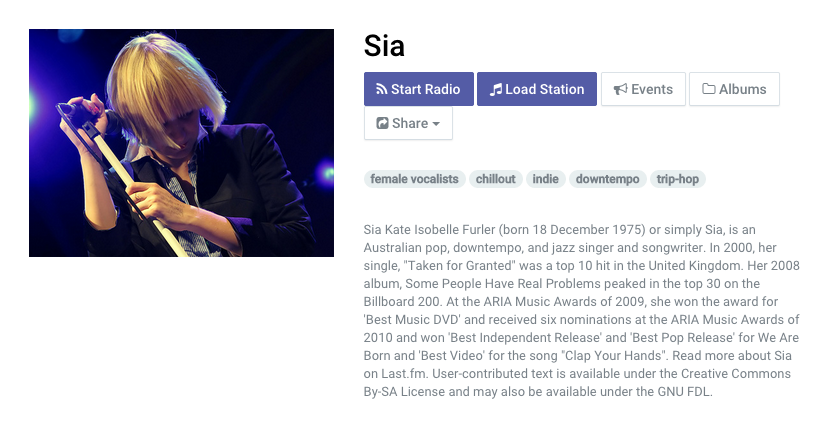Click Sia's artist photo
This screenshot has height=434, width=830.
click(x=182, y=143)
